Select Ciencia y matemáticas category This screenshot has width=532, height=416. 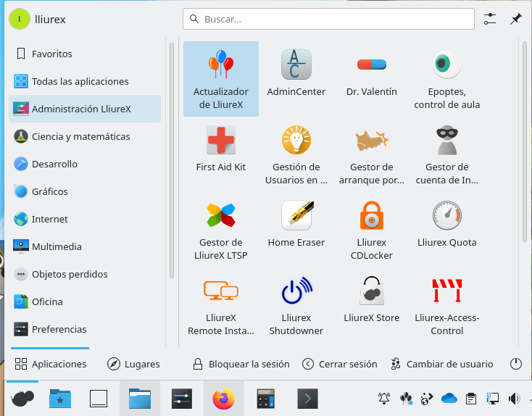pyautogui.click(x=80, y=136)
